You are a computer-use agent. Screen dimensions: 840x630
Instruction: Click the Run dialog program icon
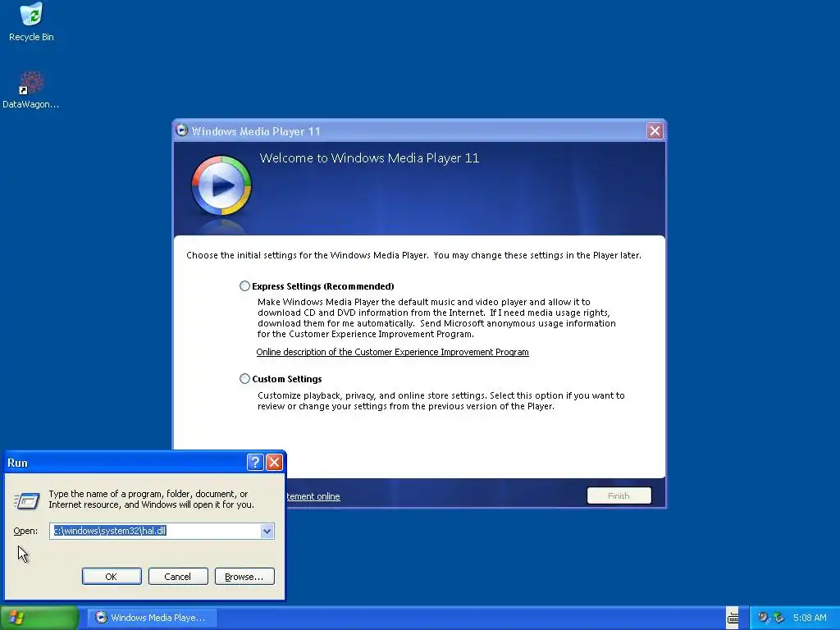coord(26,501)
